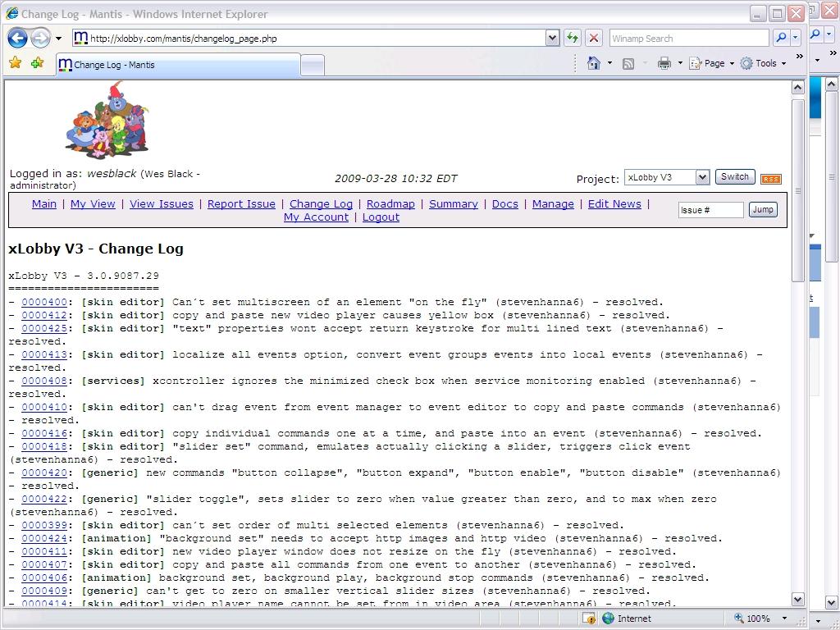Click the RSS feeds toolbar icon
The height and width of the screenshot is (630, 840).
click(628, 64)
